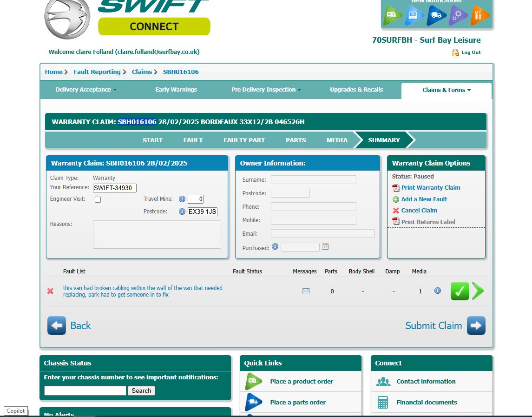This screenshot has height=417, width=532.
Task: Click the SBH016106 breadcrumb link
Action: pyautogui.click(x=181, y=72)
